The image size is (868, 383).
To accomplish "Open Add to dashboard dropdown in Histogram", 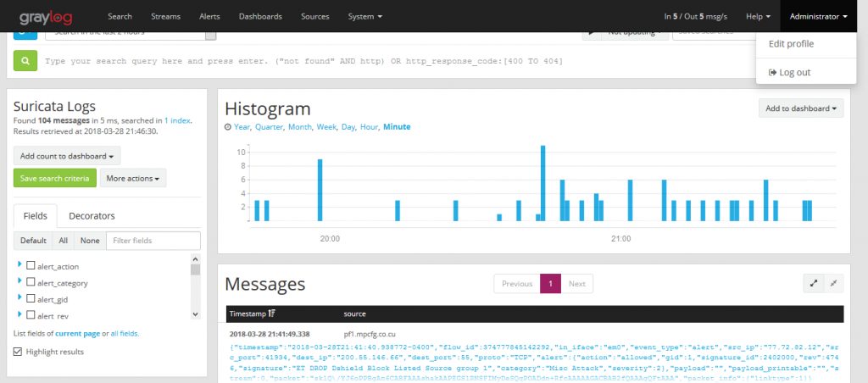I will pyautogui.click(x=801, y=108).
